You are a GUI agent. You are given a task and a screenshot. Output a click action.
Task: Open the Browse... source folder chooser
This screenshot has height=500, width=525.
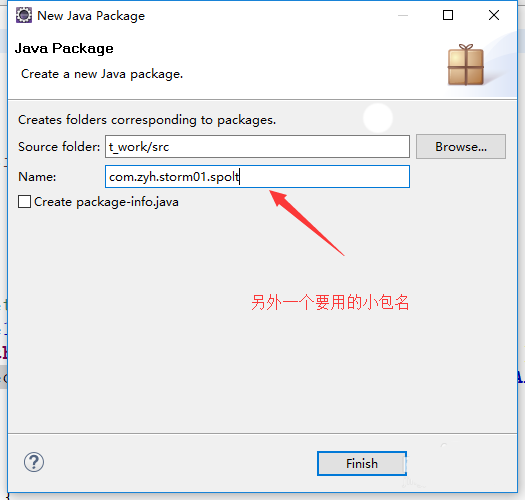(461, 147)
